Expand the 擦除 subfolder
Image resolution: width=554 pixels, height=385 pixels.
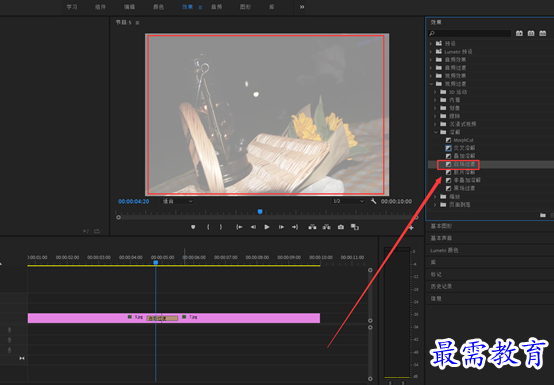coord(435,116)
